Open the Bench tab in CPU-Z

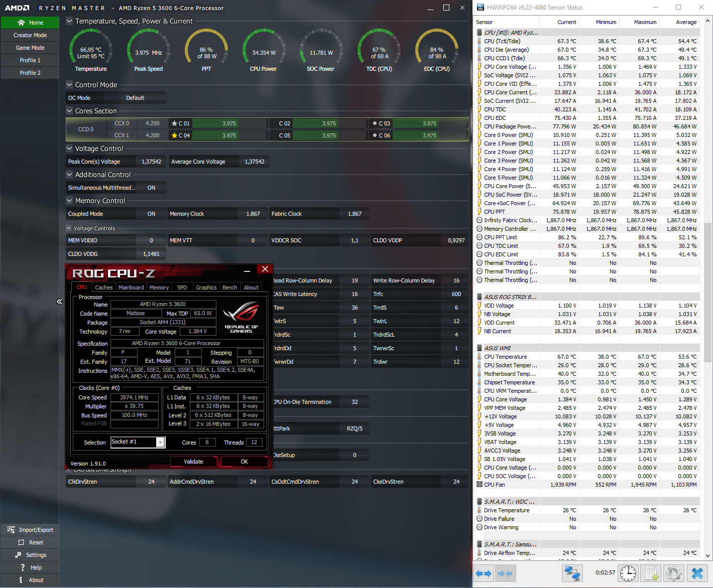(x=230, y=287)
